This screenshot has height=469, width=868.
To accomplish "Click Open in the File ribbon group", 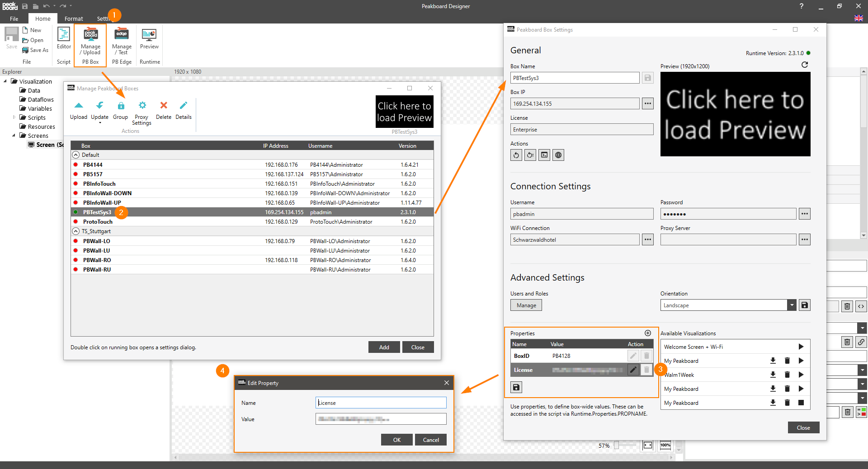I will point(33,40).
